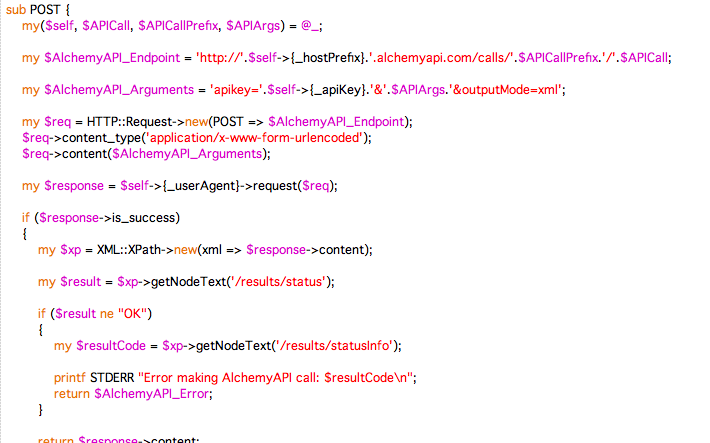Click the '@_;' argument array
Viewport: 710px width, 443px height.
click(312, 26)
